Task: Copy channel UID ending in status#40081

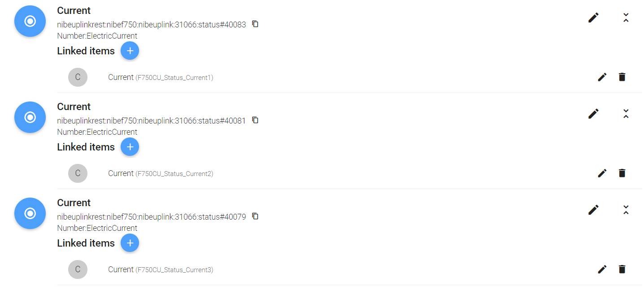Action: tap(255, 120)
